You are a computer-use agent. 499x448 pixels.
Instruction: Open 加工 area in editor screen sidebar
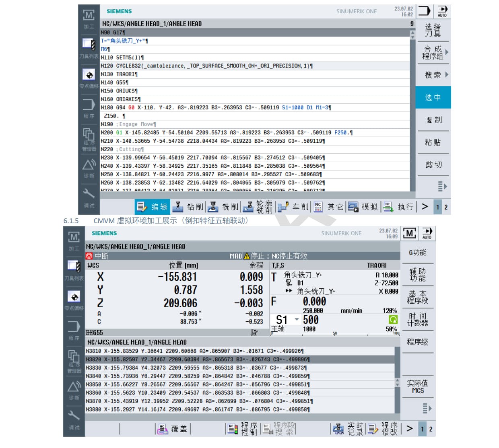(89, 19)
